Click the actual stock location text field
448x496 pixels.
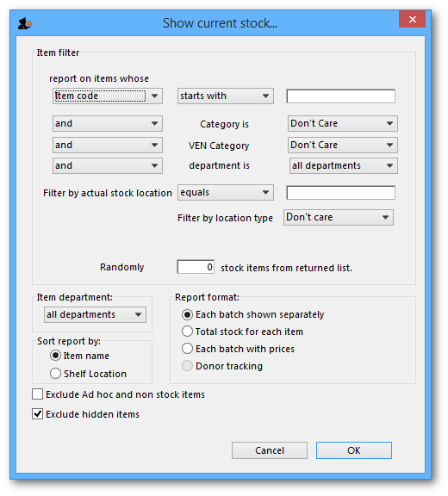click(x=341, y=193)
